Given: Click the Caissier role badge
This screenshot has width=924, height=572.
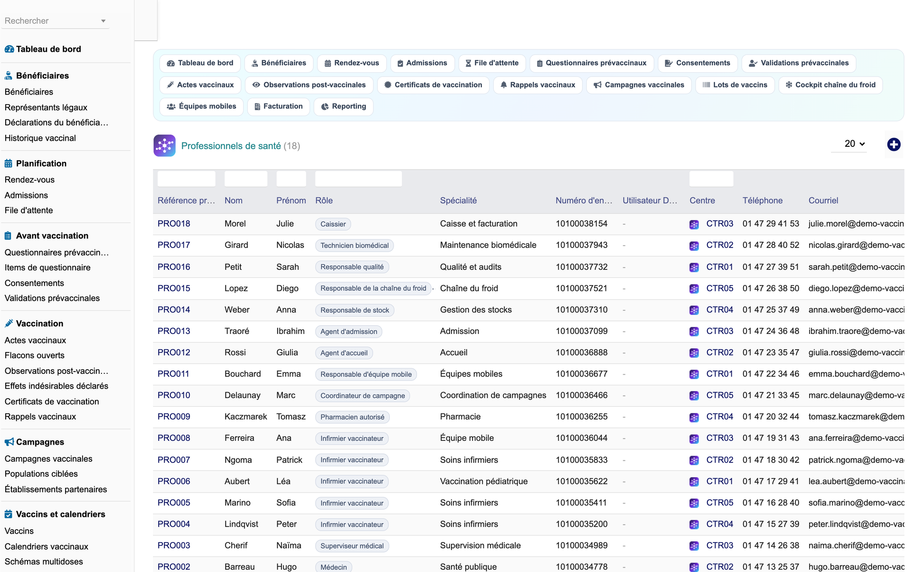Looking at the screenshot, I should click(333, 224).
